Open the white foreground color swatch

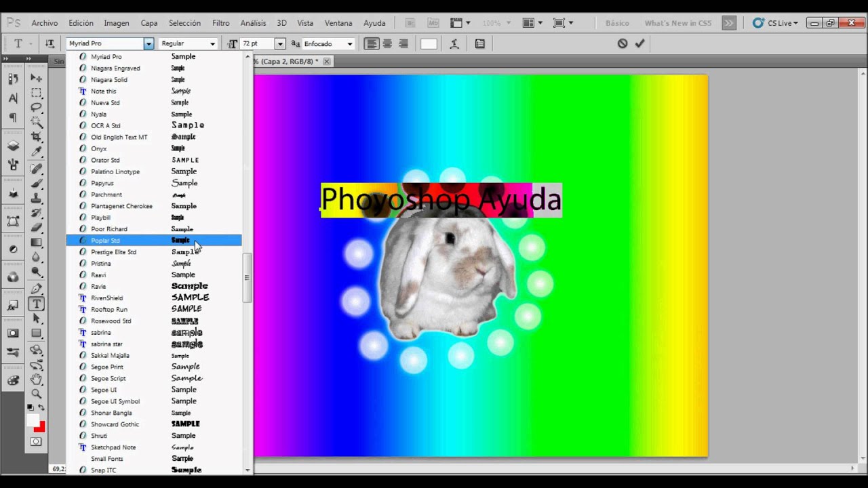tap(32, 420)
